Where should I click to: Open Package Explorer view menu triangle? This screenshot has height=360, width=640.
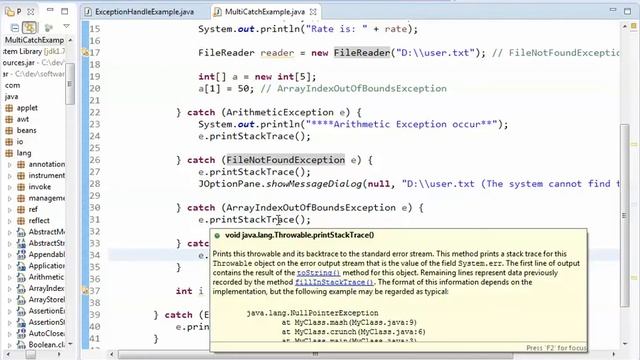[x=67, y=26]
